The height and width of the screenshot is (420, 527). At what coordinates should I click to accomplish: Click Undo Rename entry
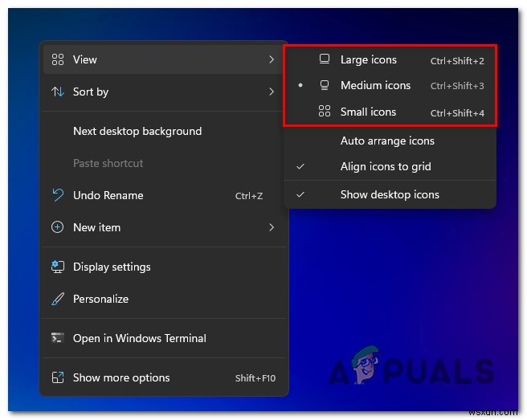[x=164, y=195]
